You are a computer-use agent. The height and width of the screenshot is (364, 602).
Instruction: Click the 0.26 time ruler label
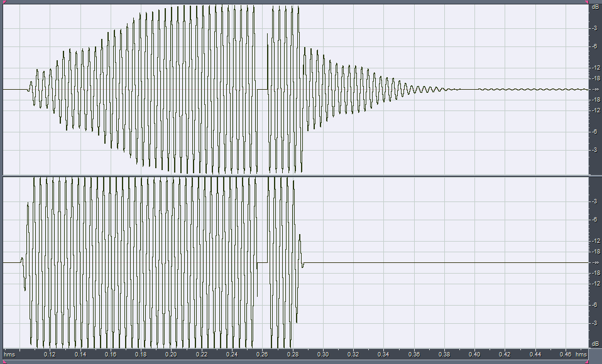pos(262,355)
